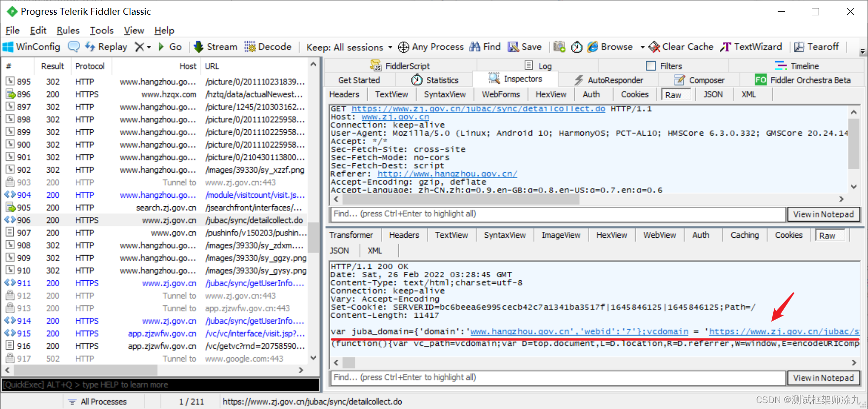Click the Referer hangzhou.gov.cn link
Image resolution: width=868 pixels, height=409 pixels.
pos(447,174)
